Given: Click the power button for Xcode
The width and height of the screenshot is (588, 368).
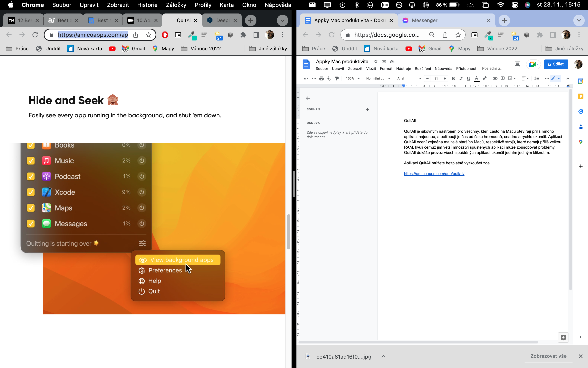Looking at the screenshot, I should (142, 192).
